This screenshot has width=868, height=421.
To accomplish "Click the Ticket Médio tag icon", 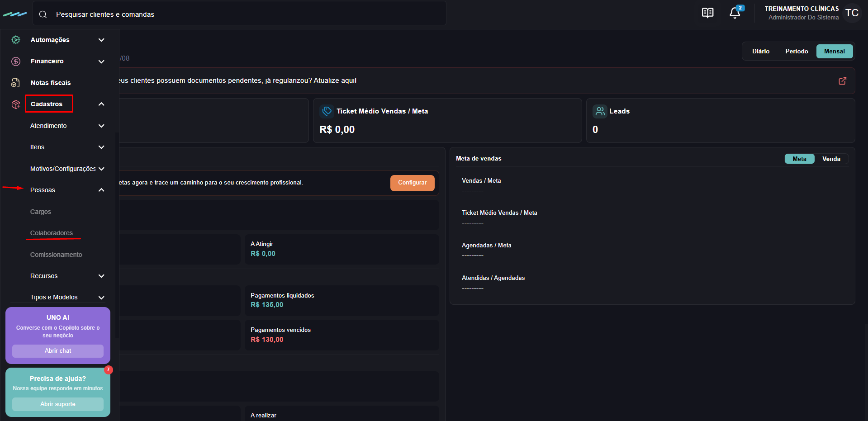I will click(327, 111).
